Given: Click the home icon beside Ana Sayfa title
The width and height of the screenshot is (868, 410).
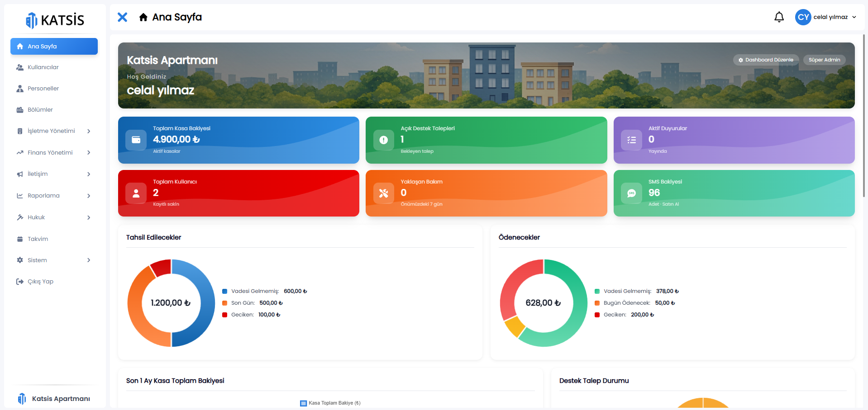Looking at the screenshot, I should click(x=143, y=17).
